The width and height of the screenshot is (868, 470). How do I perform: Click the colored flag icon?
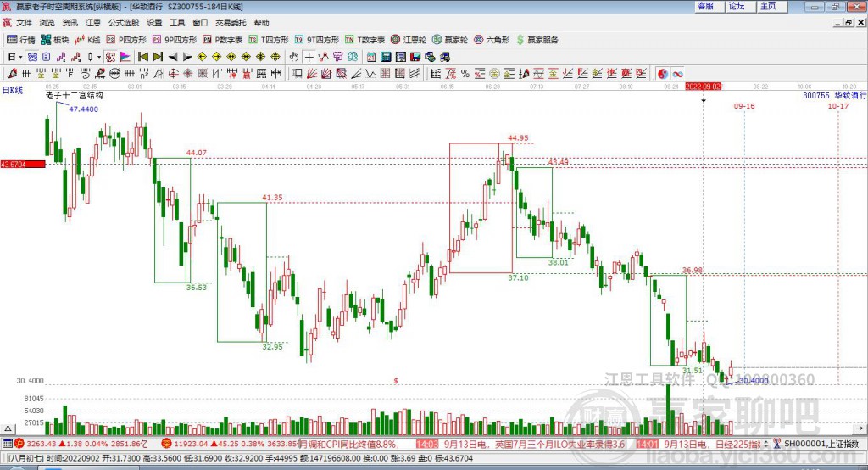point(125,57)
